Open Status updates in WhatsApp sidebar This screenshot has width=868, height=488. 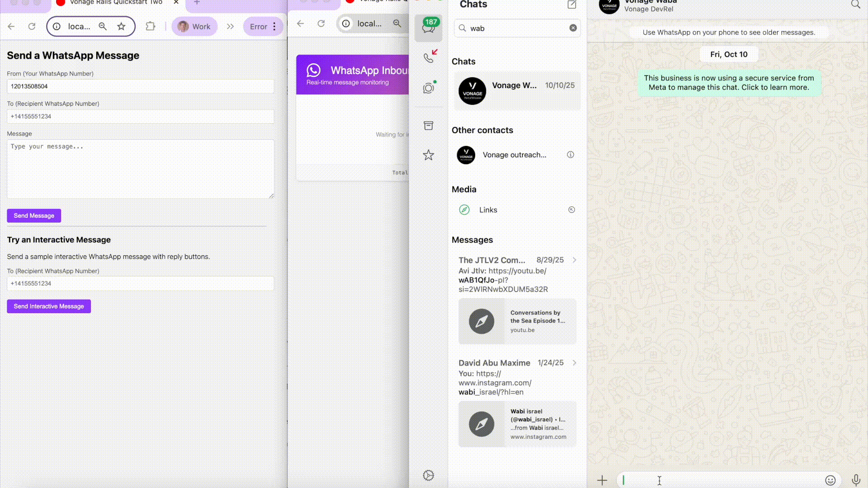click(x=428, y=88)
